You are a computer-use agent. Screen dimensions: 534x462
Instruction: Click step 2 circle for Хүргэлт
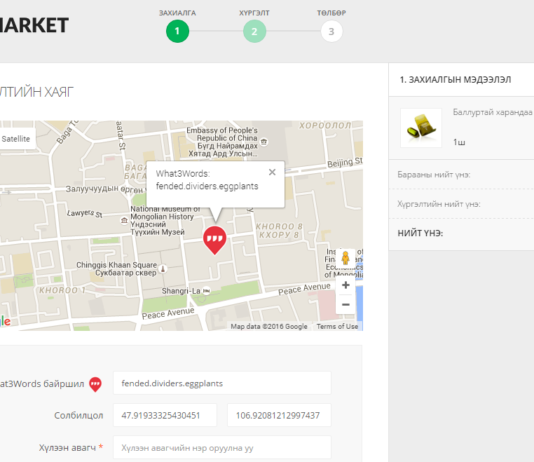click(x=254, y=31)
